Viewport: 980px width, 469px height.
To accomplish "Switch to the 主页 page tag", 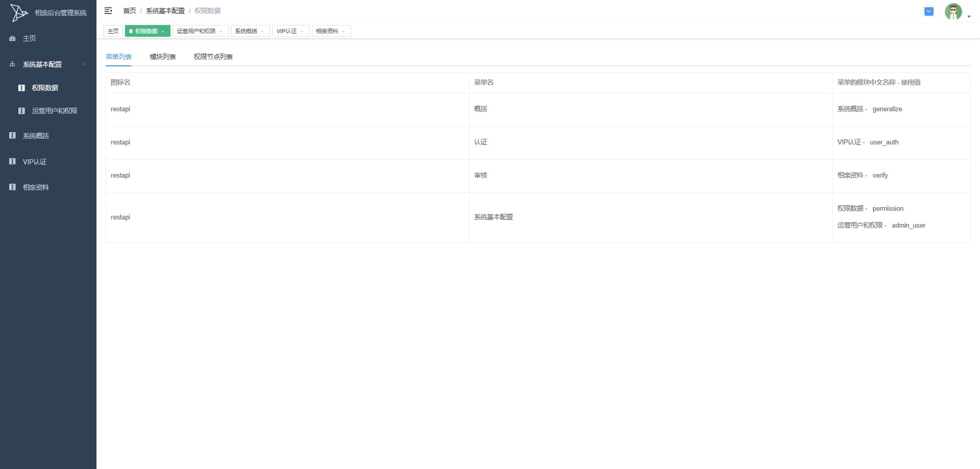I will click(x=113, y=31).
